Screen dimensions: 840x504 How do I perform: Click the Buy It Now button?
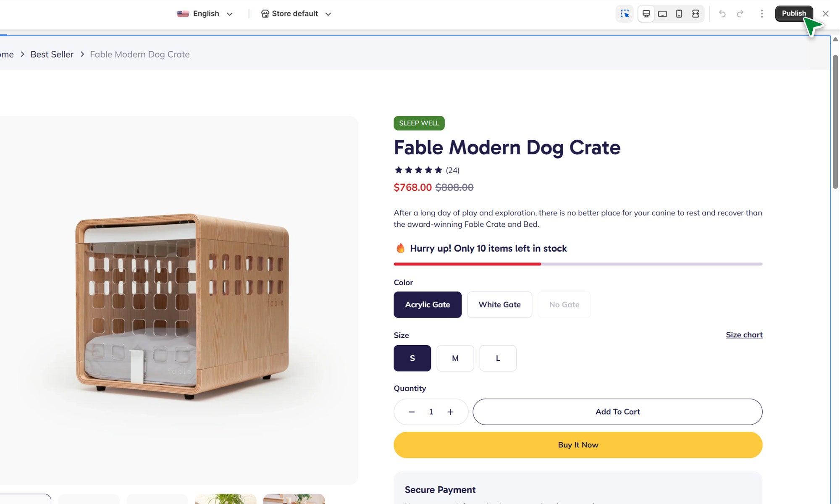click(577, 445)
